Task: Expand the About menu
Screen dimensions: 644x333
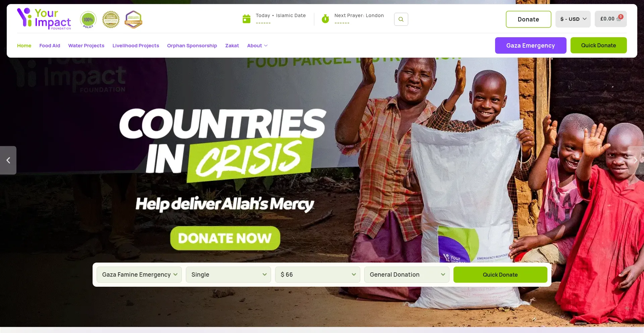Action: click(x=257, y=46)
